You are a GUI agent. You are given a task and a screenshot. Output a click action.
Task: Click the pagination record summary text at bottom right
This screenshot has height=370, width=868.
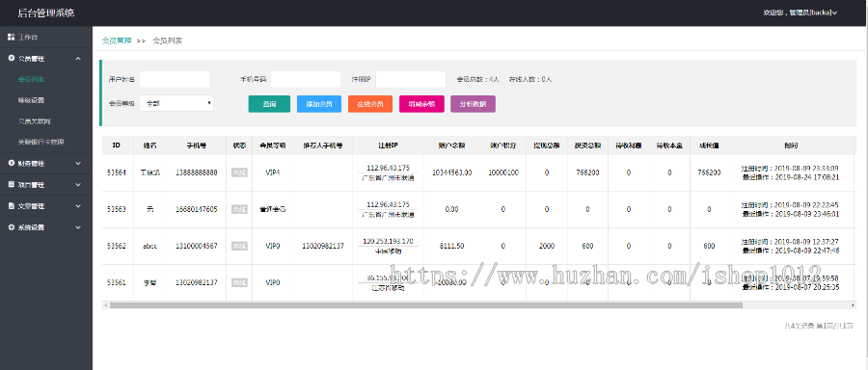coord(819,327)
